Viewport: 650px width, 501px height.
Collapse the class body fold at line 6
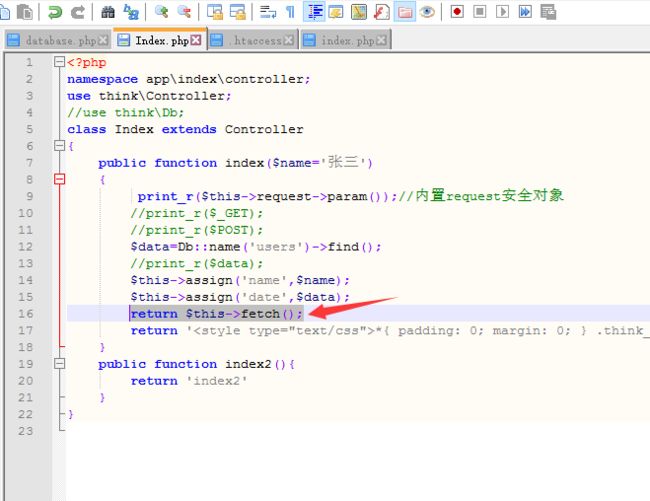[x=60, y=145]
